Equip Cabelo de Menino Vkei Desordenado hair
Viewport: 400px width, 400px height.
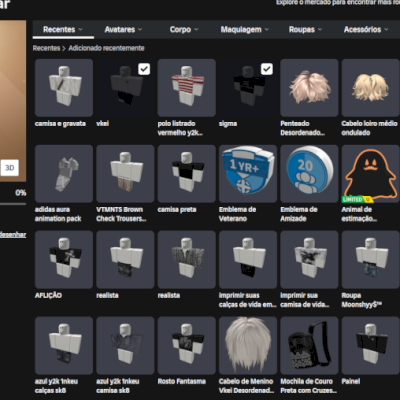(248, 345)
